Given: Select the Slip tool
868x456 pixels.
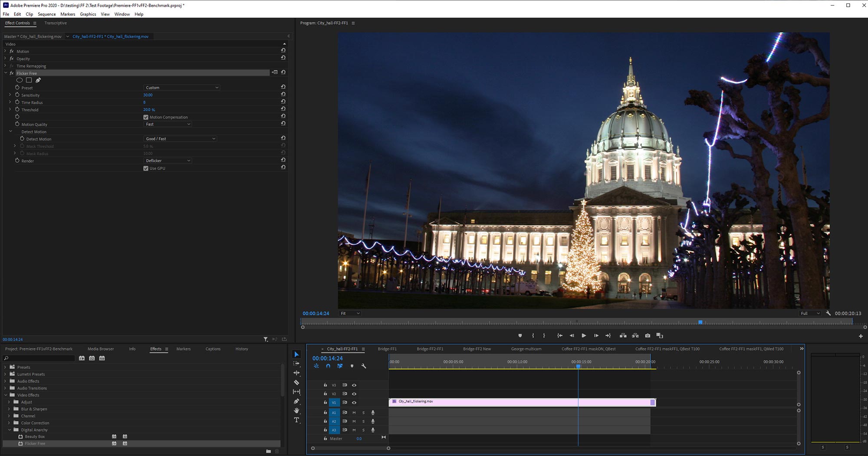Looking at the screenshot, I should 296,392.
